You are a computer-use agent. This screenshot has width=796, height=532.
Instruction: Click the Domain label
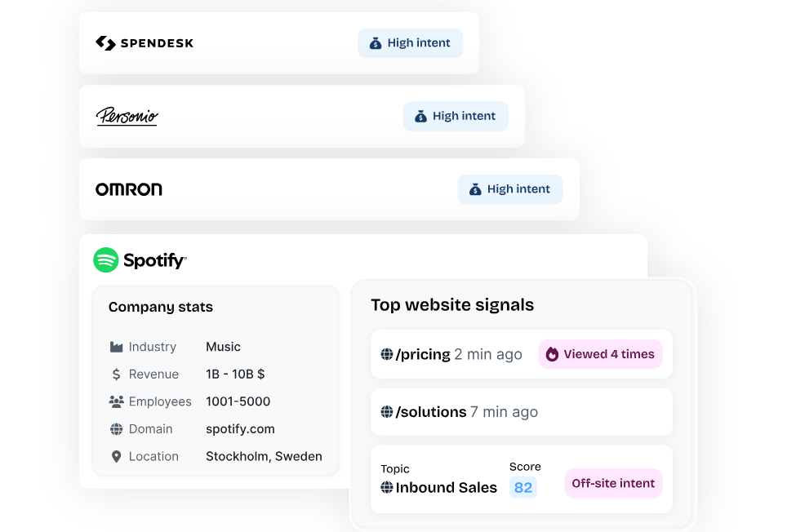click(x=150, y=429)
